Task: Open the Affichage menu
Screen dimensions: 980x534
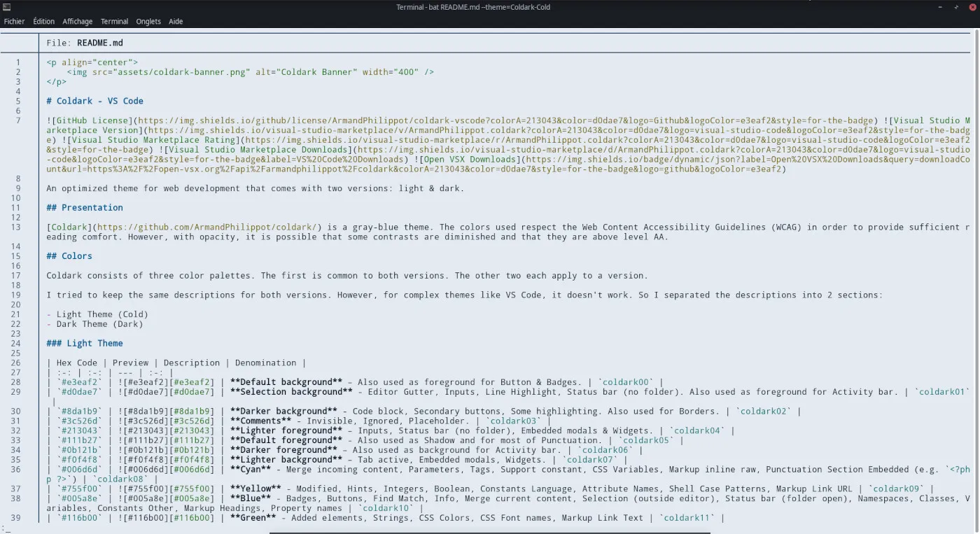Action: pyautogui.click(x=77, y=22)
